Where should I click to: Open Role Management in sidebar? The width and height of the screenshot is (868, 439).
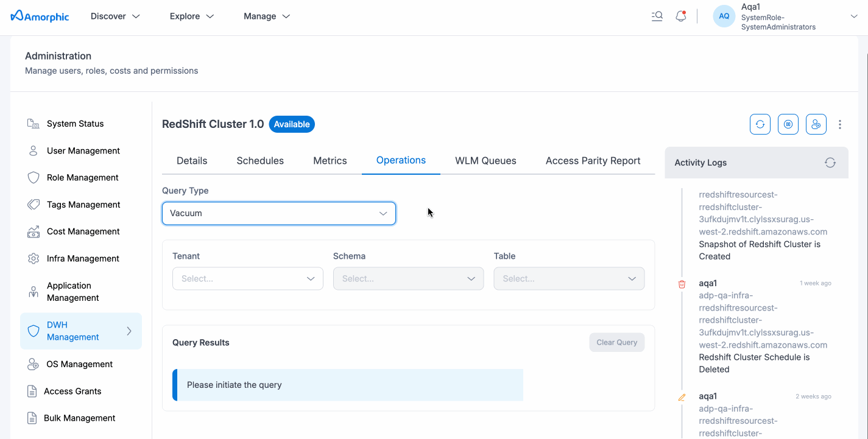click(x=83, y=178)
